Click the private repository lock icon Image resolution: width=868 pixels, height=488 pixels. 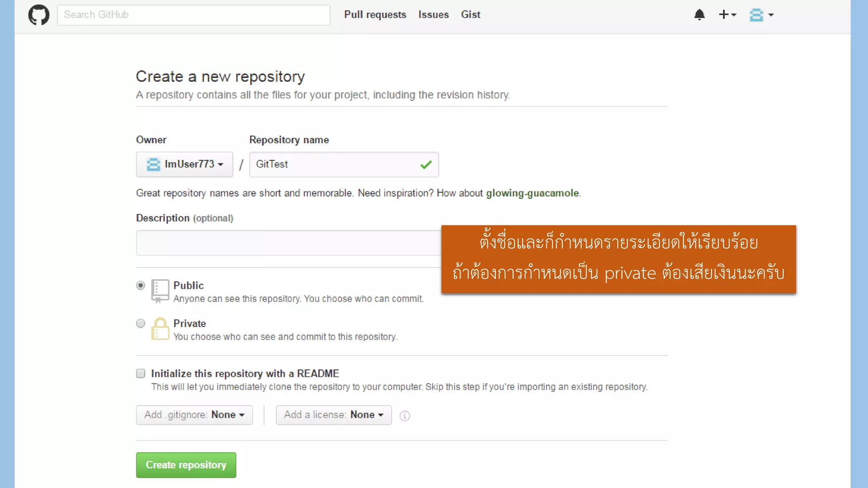point(160,329)
